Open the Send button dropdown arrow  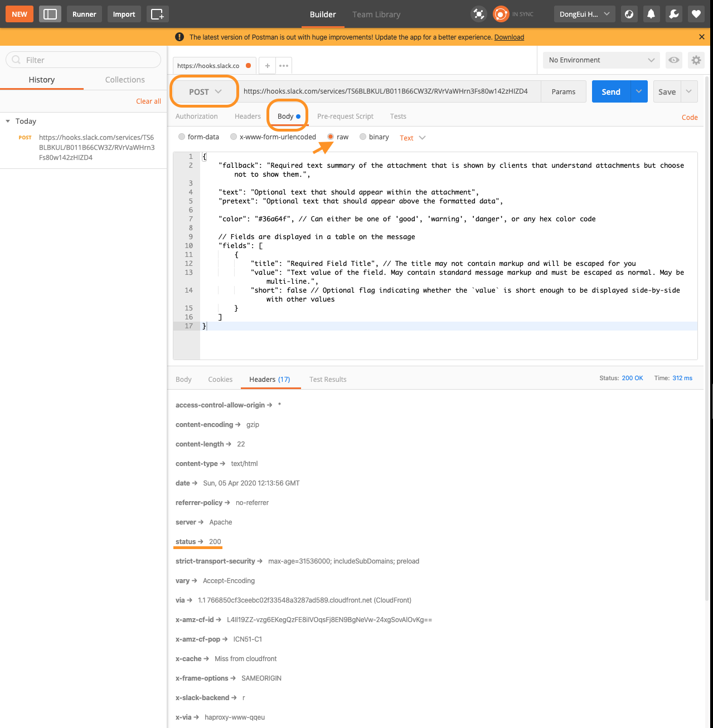pos(639,91)
